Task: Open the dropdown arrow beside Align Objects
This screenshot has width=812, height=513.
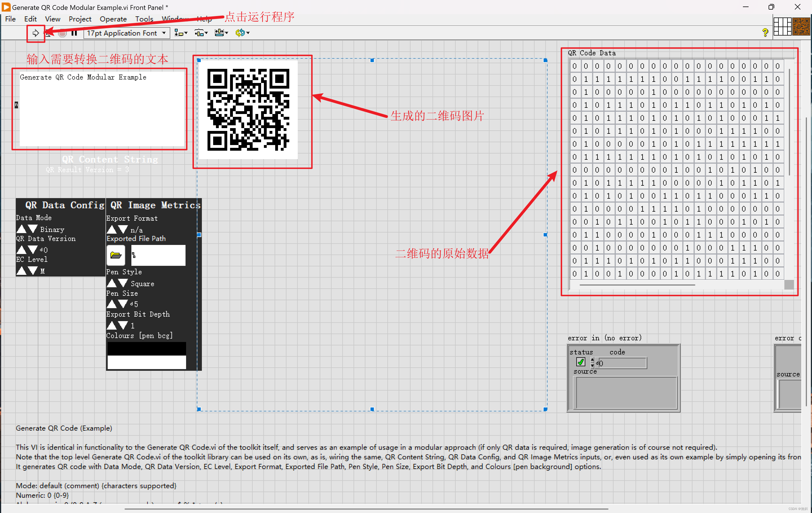Action: (x=186, y=33)
